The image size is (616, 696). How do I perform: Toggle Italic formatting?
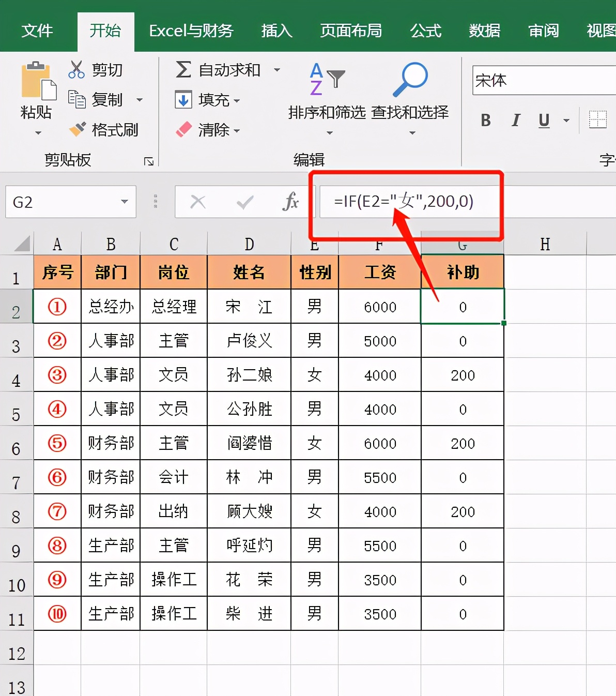tap(515, 120)
